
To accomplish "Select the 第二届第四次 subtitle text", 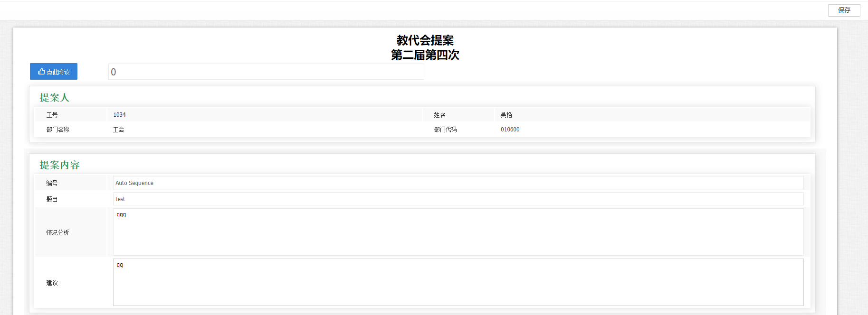I will coord(425,55).
